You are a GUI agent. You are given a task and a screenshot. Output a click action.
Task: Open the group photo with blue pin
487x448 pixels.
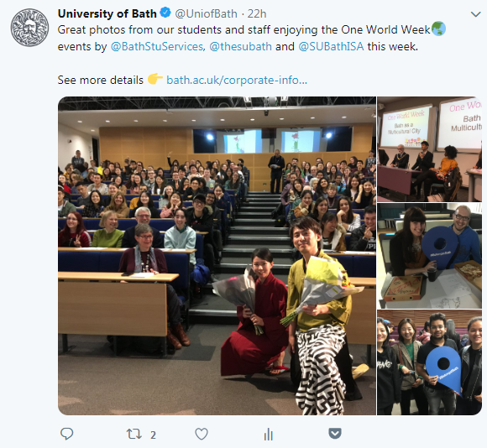(x=429, y=362)
